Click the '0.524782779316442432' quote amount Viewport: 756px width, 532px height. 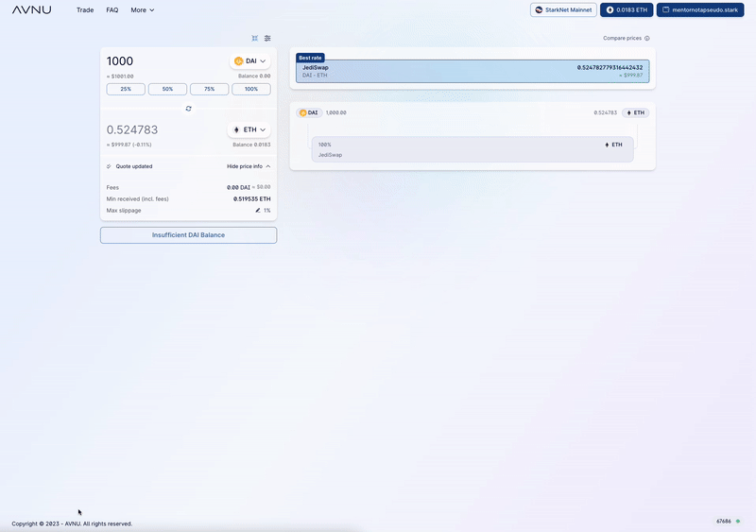(610, 67)
